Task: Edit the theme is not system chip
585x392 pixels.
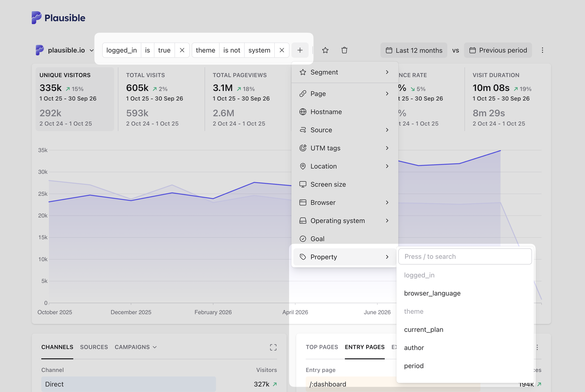Action: (233, 50)
